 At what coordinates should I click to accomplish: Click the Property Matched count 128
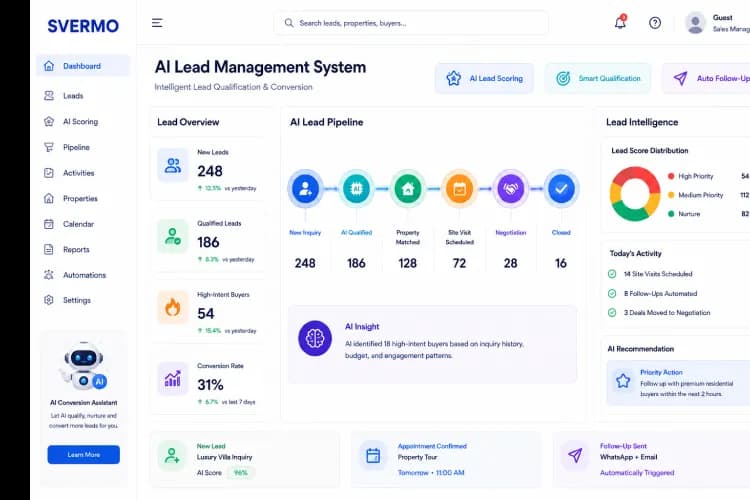click(x=408, y=263)
